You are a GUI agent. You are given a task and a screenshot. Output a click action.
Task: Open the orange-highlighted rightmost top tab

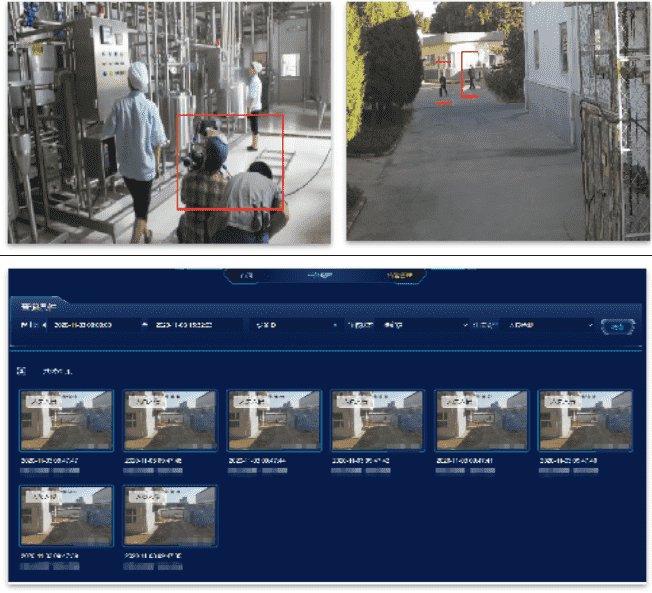[x=402, y=275]
